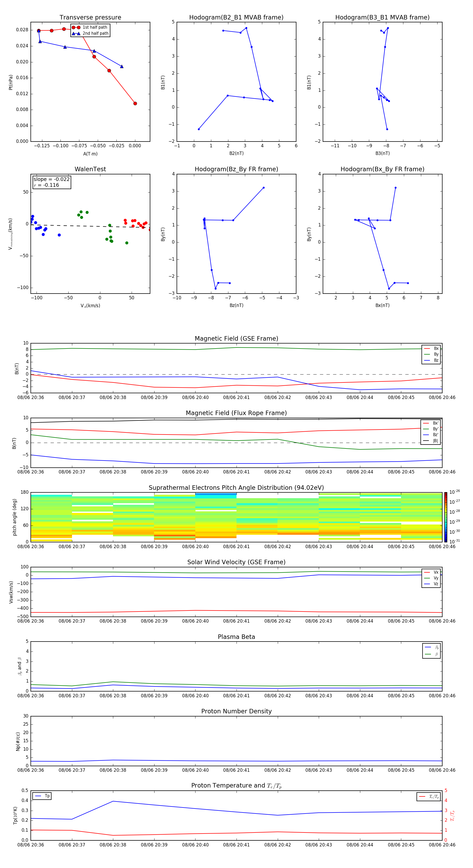
Task: Click the 'Hodogram(Bx_By FR frame)' title
Action: 382,169
